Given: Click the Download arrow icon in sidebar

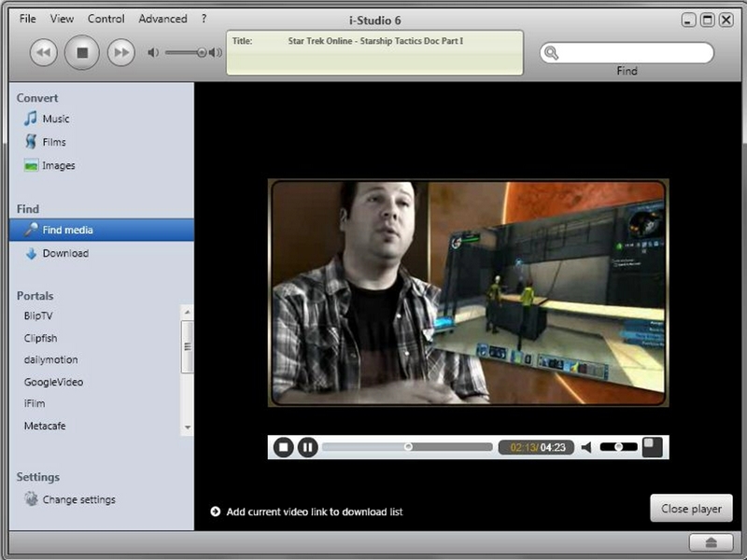Looking at the screenshot, I should click(32, 253).
